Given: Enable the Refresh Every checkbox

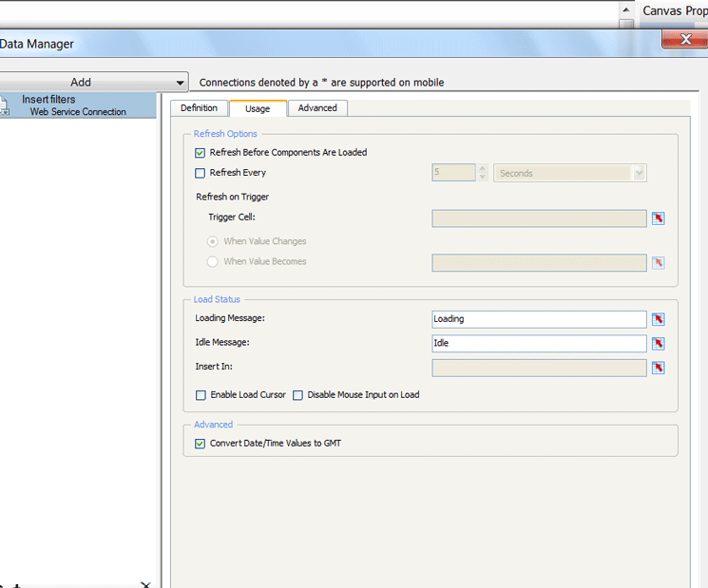Looking at the screenshot, I should (200, 174).
